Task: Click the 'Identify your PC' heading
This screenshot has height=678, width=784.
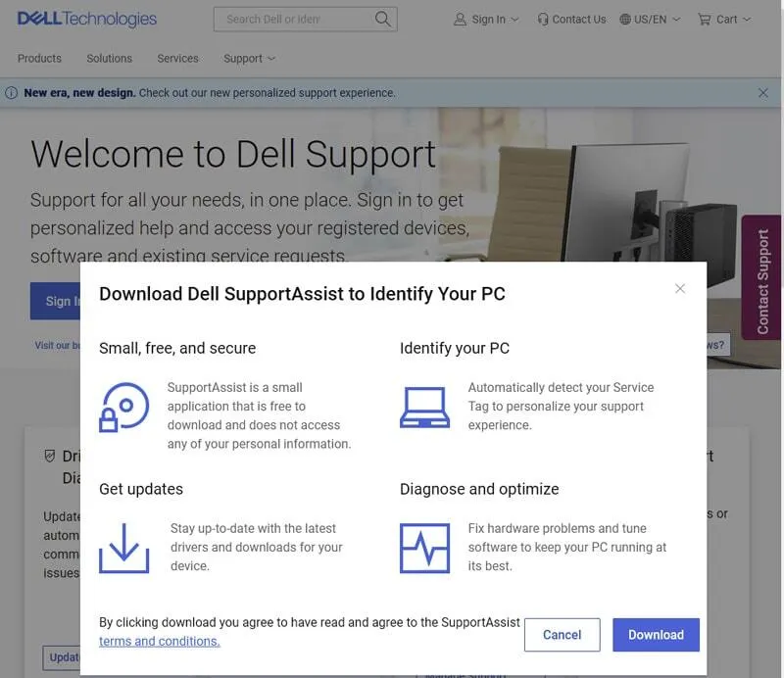Action: click(x=455, y=348)
